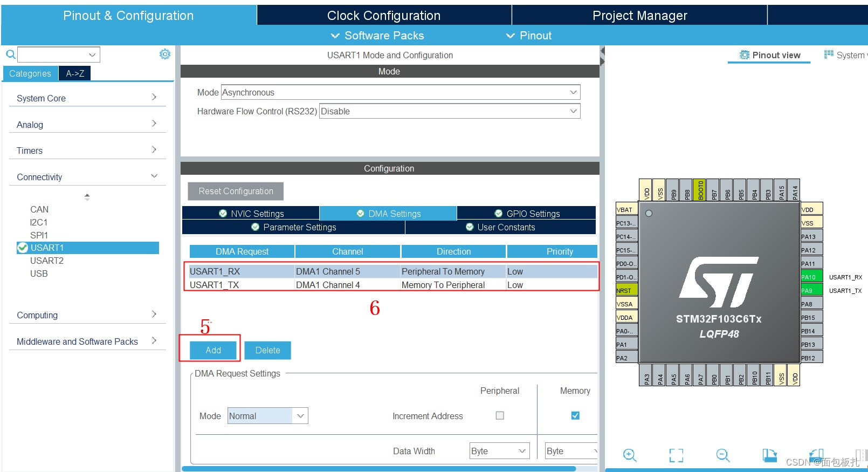Open the Hardware Flow Control dropdown

[450, 111]
